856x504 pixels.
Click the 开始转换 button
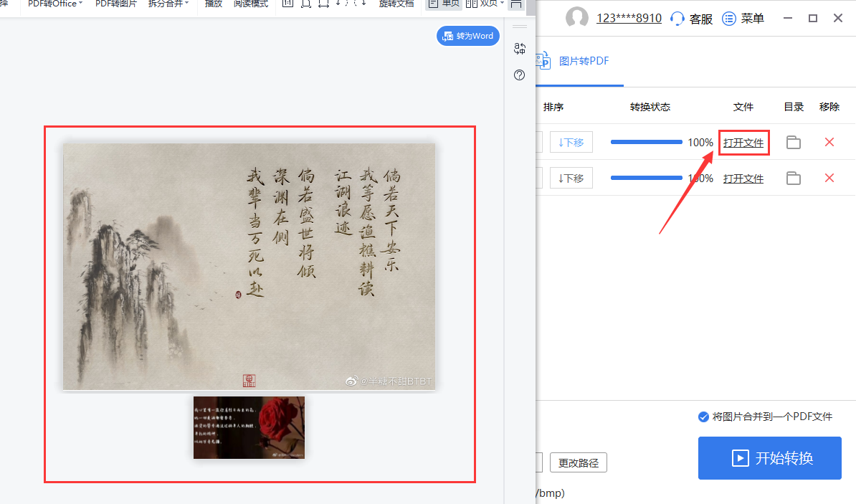pos(770,458)
